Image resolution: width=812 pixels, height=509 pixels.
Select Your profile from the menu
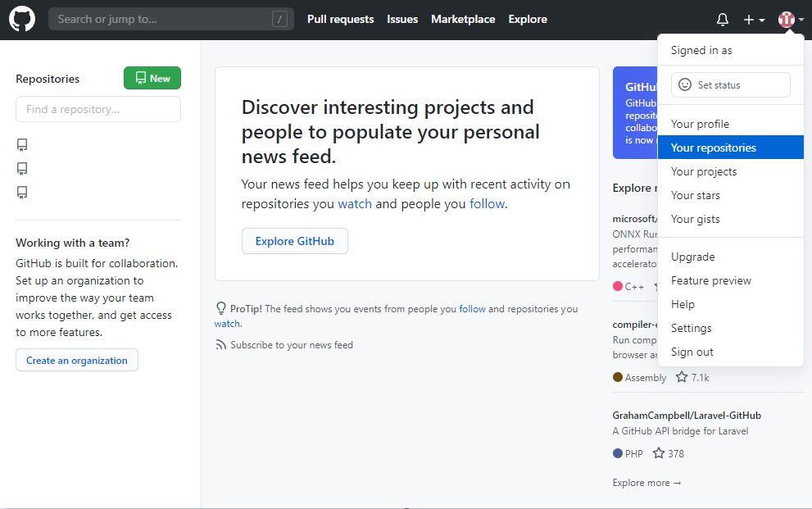[731, 125]
